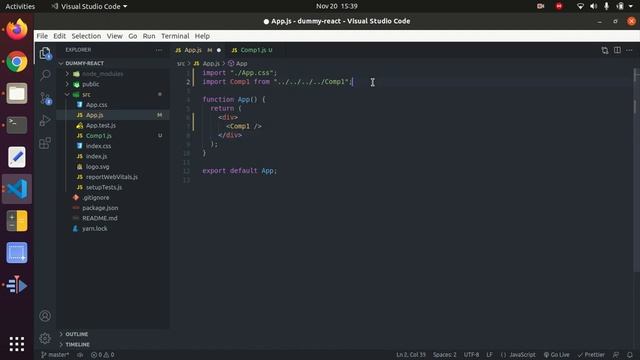Open the Help menu
Screen dimensions: 640x360
tap(202, 36)
